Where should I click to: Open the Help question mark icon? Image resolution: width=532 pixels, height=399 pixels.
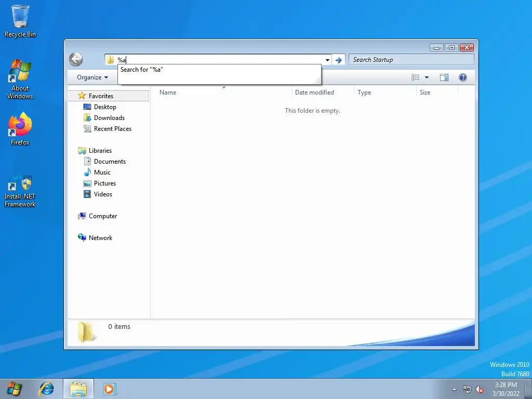point(462,77)
